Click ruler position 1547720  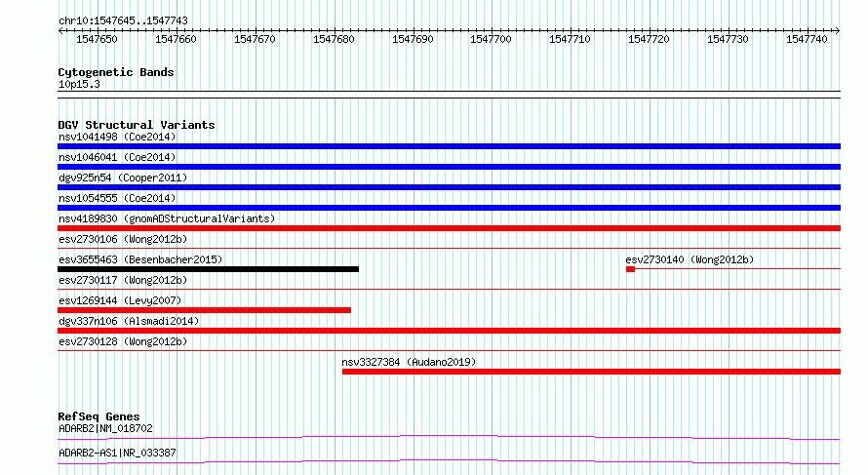[649, 39]
